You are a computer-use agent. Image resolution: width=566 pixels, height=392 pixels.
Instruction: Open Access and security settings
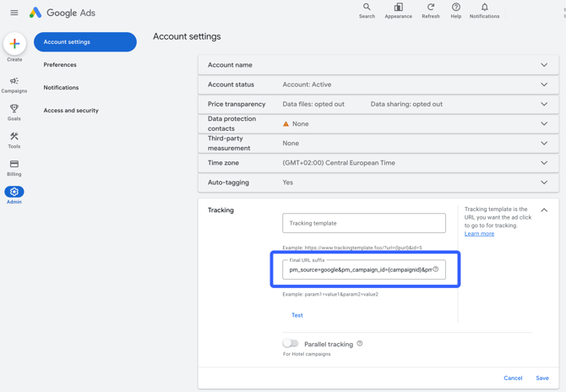(x=71, y=111)
